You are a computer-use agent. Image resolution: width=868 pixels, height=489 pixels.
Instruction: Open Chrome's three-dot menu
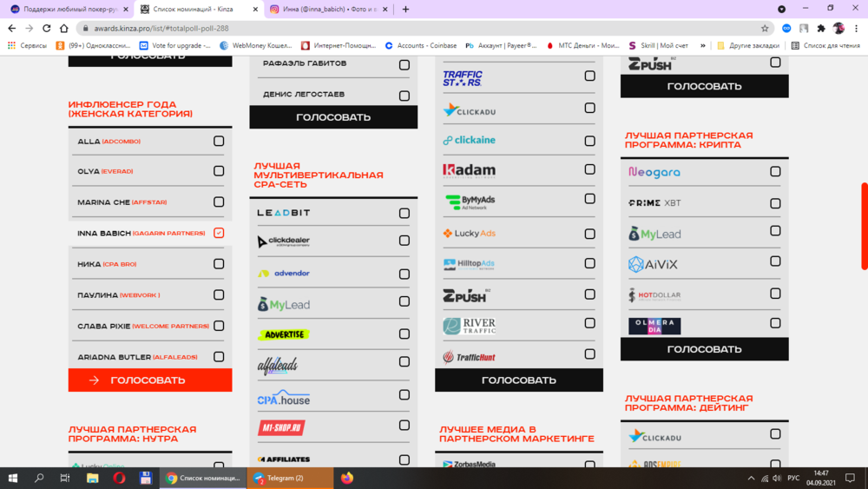coord(857,29)
